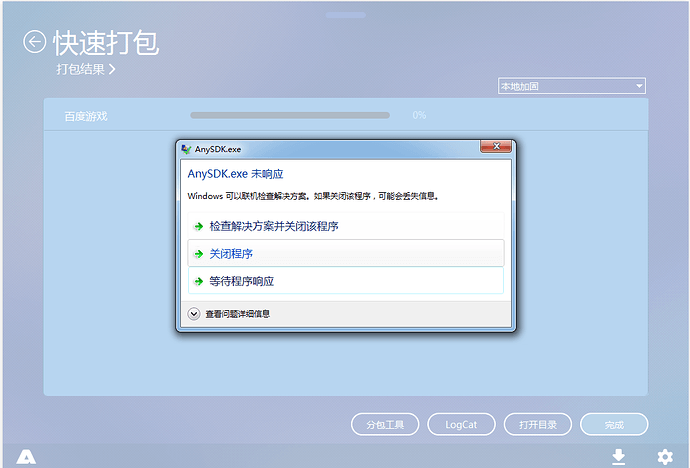Click 打开目录 button
690x468 pixels.
coord(538,424)
